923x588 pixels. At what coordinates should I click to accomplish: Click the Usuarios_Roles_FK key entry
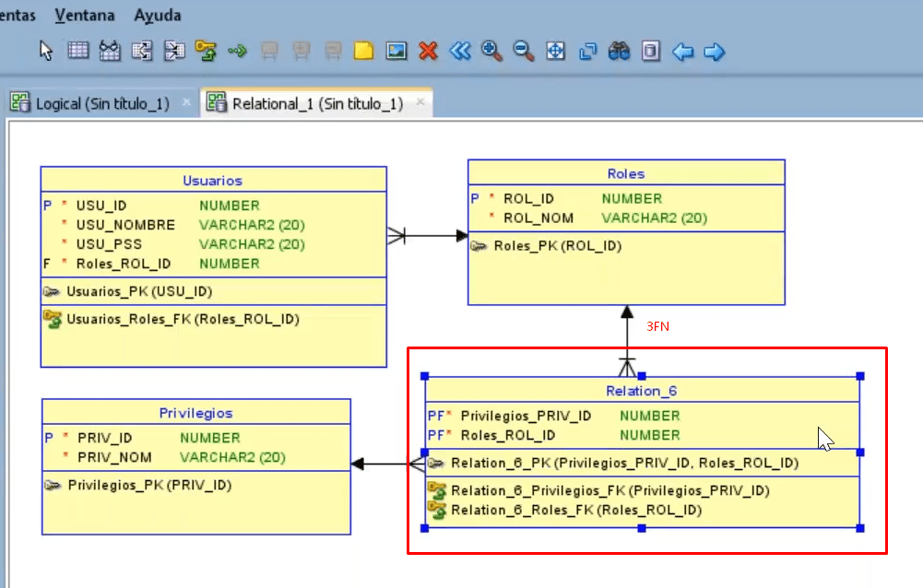(183, 319)
